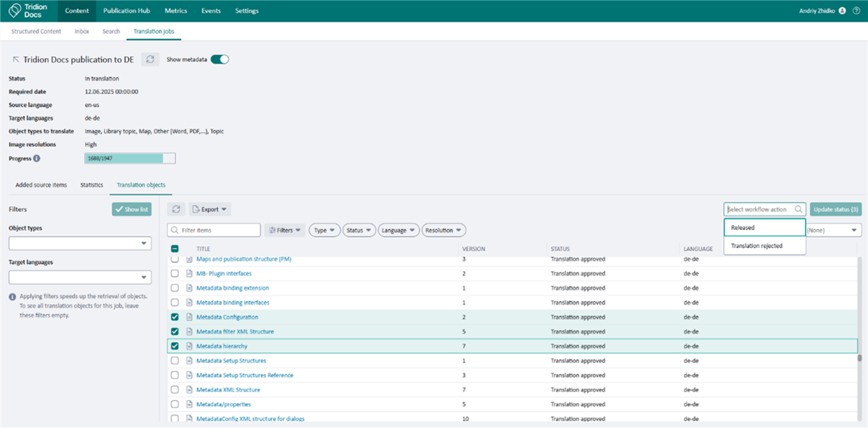Uncheck the Metadata hierarchy checkbox

coord(175,346)
